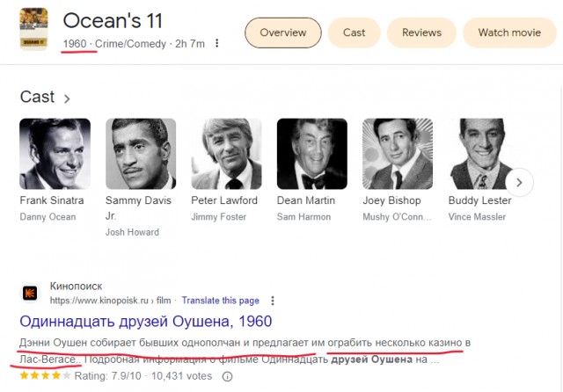Show the next cast members with the arrow button
This screenshot has height=392, width=563.
[519, 183]
